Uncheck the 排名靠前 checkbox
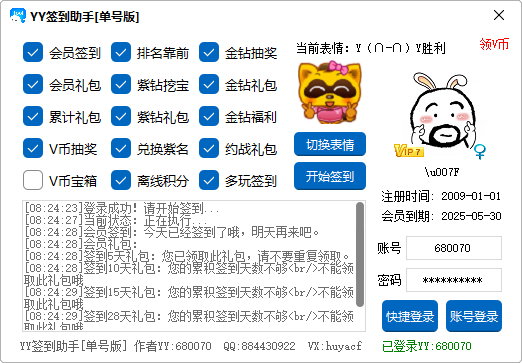 pyautogui.click(x=121, y=52)
